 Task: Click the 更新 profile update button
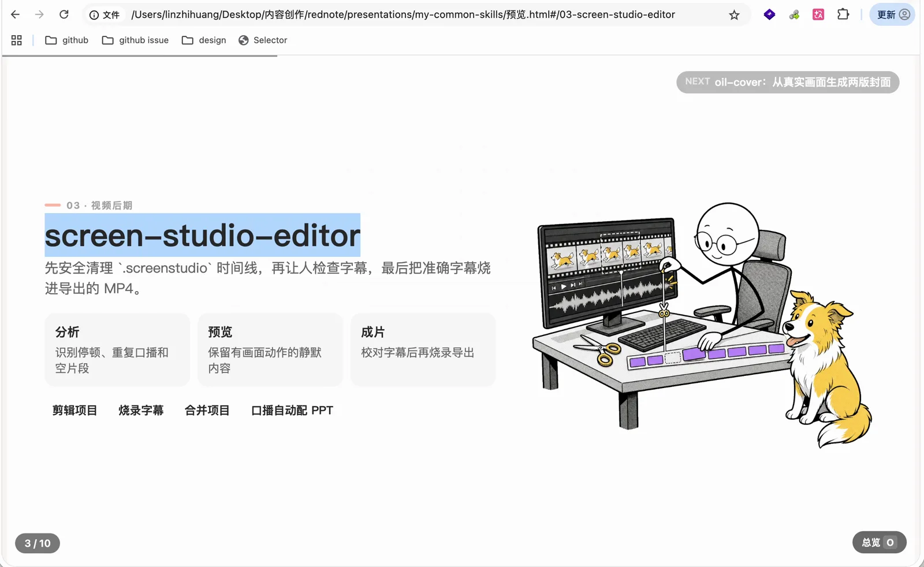coord(893,14)
